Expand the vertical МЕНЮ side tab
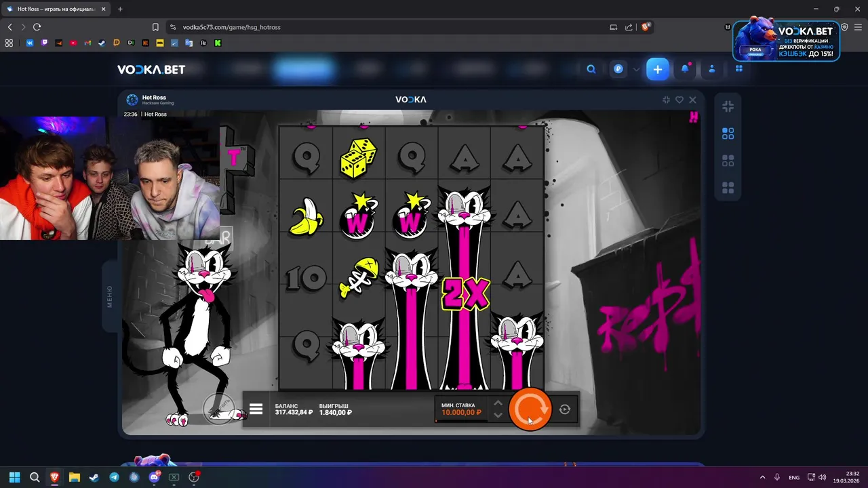This screenshot has height=488, width=868. coord(110,296)
